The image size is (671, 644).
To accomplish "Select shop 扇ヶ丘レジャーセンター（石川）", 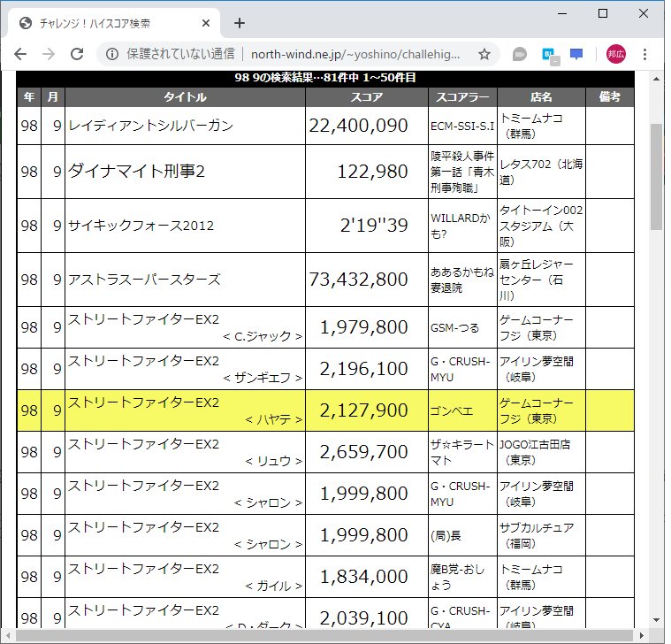I will tap(537, 280).
